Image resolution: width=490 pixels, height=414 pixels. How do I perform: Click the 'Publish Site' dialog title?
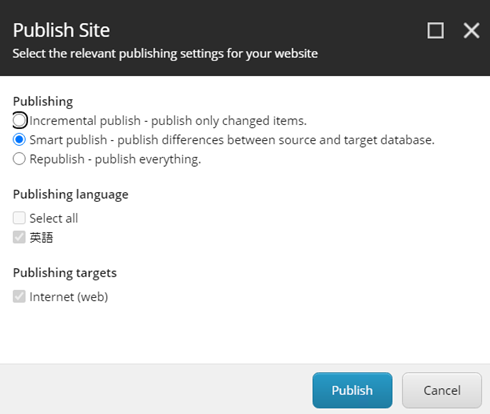point(61,30)
